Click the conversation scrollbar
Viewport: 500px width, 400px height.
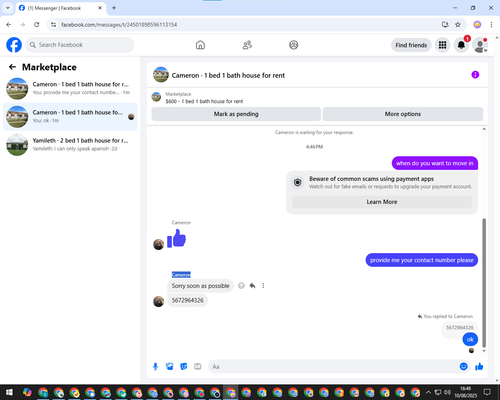[x=484, y=283]
